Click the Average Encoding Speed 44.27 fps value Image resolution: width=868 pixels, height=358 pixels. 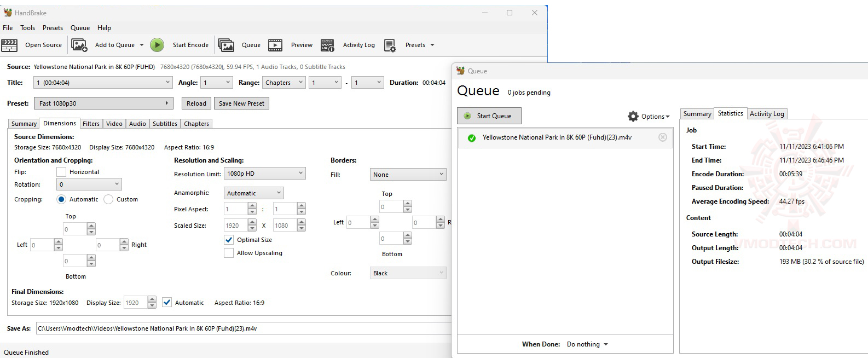point(791,201)
